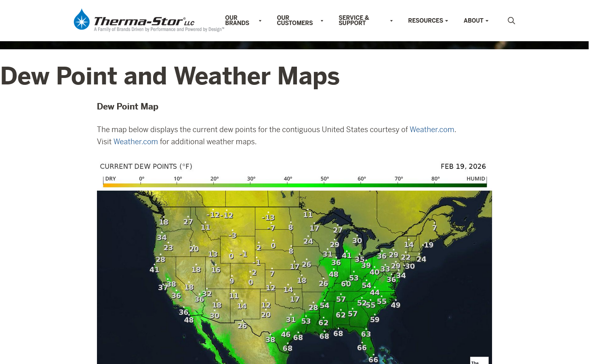Click the Weather Channel logo on map
Image resolution: width=589 pixels, height=364 pixels.
pyautogui.click(x=479, y=360)
